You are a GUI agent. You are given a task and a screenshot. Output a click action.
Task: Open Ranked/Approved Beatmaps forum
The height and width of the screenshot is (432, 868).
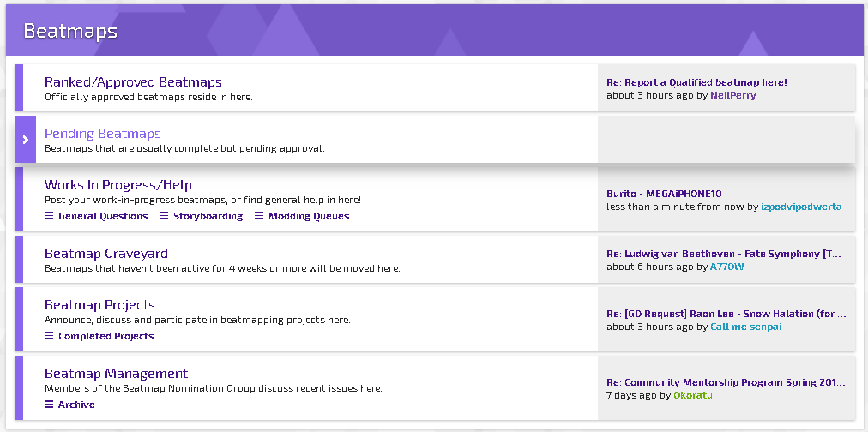point(133,82)
